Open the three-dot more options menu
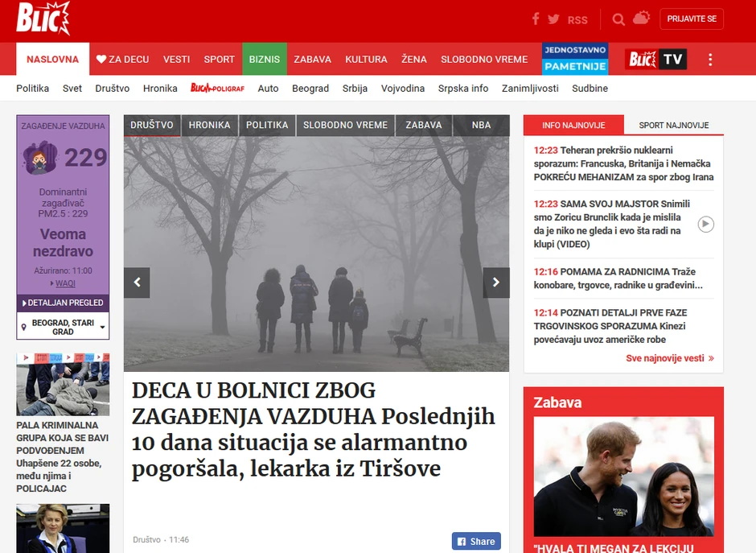The width and height of the screenshot is (756, 553). pyautogui.click(x=710, y=59)
